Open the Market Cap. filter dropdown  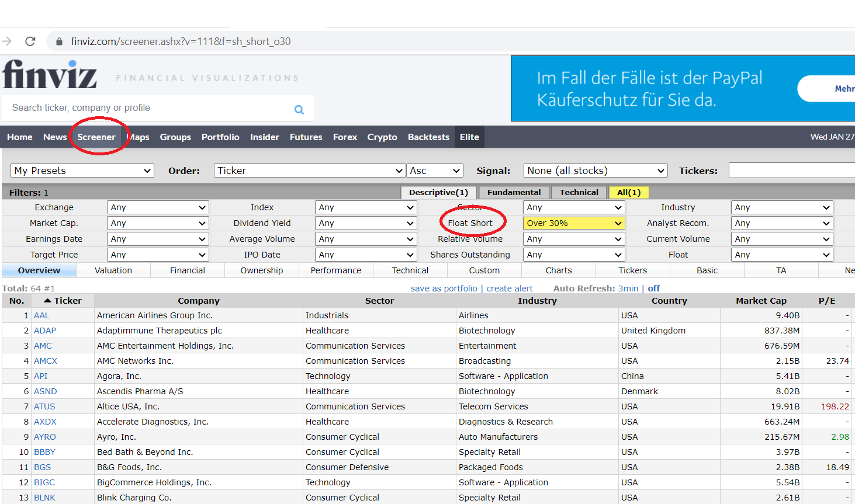pyautogui.click(x=158, y=223)
